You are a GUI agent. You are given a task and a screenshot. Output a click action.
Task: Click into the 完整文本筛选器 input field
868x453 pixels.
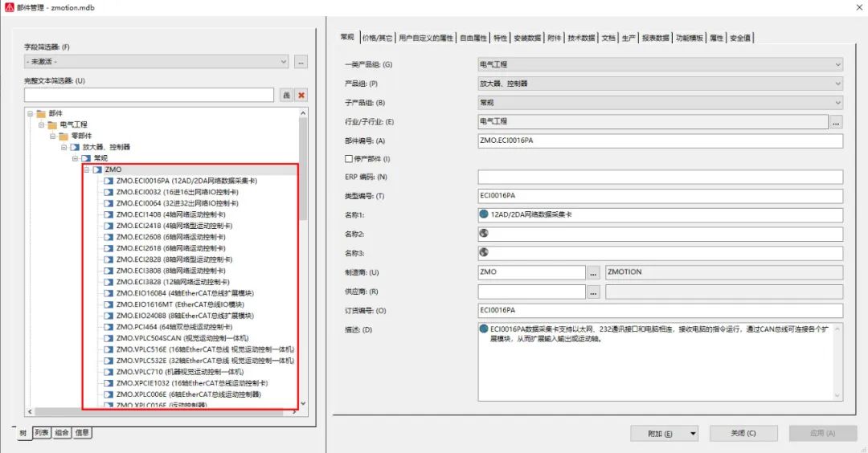point(149,95)
